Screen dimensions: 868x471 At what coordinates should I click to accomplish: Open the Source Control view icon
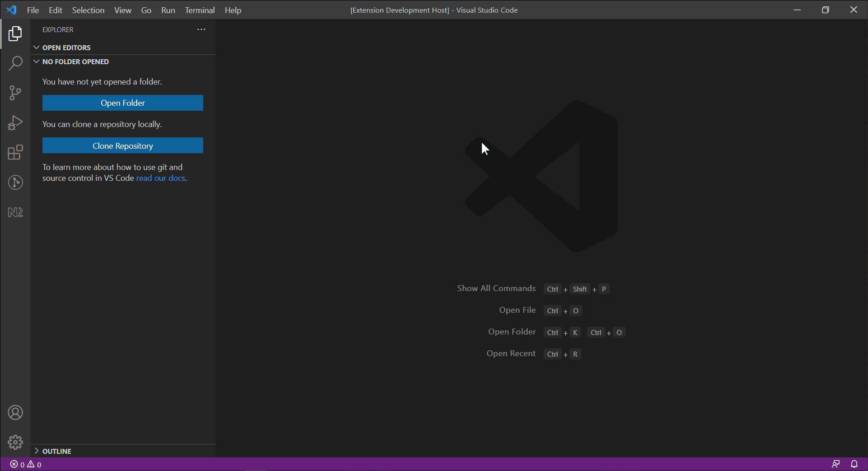point(15,93)
